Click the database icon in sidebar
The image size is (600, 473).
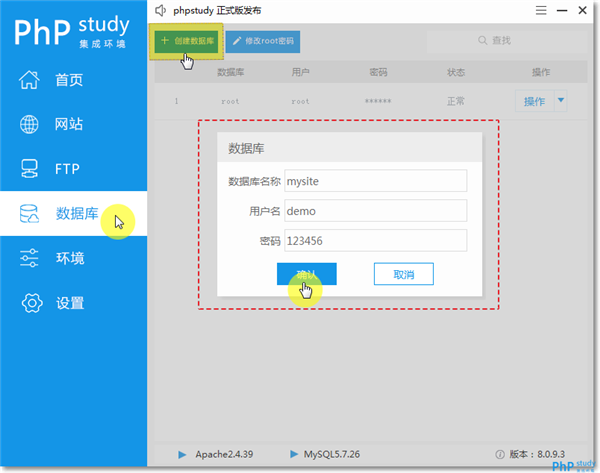tap(29, 214)
